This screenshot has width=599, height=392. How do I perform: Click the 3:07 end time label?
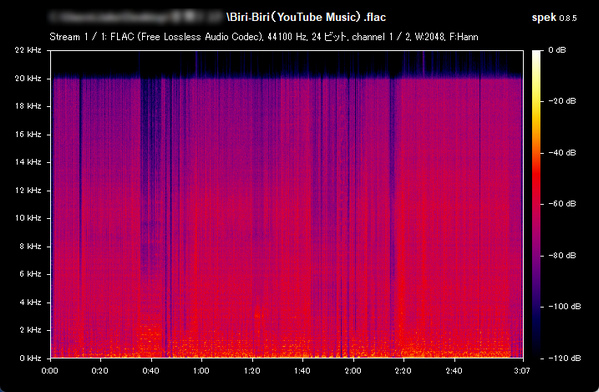[521, 371]
